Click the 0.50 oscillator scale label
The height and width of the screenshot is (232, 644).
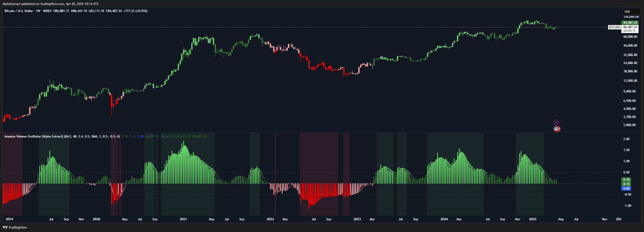click(x=627, y=172)
